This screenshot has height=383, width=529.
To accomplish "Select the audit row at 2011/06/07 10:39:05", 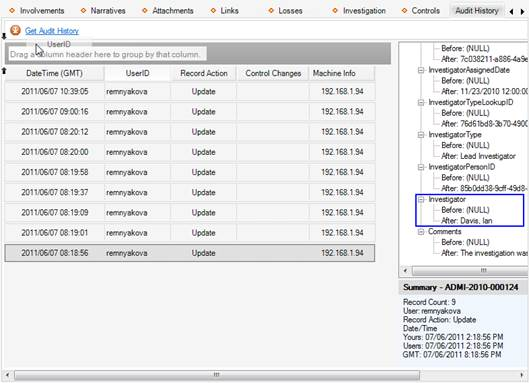I will coord(190,91).
